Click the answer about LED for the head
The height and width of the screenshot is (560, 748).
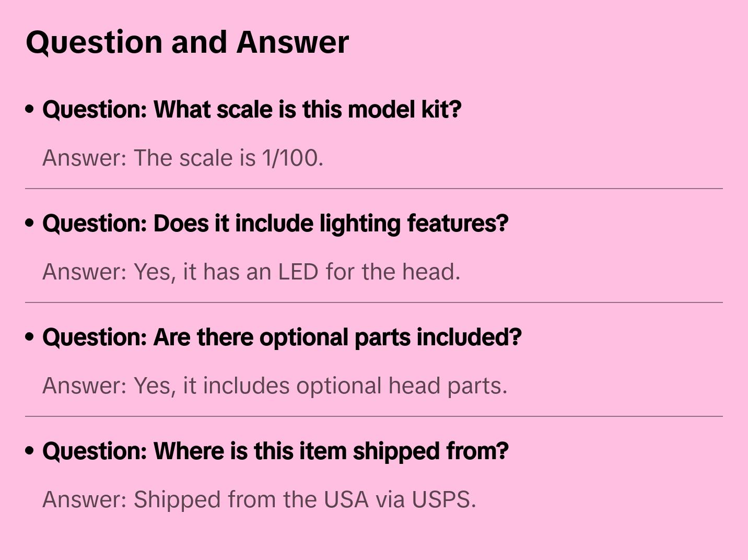tap(251, 272)
